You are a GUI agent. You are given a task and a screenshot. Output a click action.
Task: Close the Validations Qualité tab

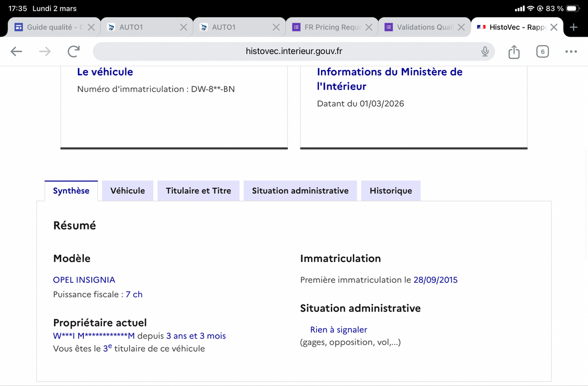tap(461, 27)
